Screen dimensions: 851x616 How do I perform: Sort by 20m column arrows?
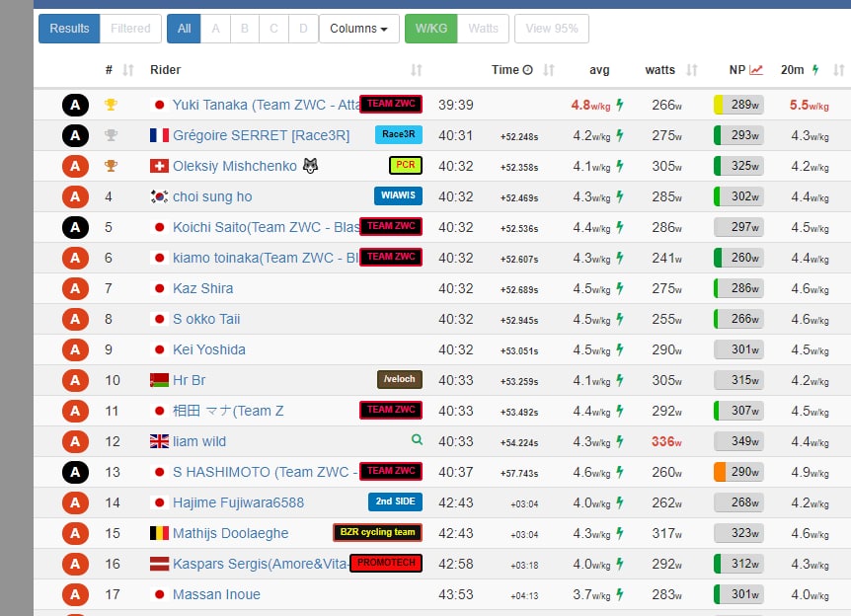click(838, 70)
